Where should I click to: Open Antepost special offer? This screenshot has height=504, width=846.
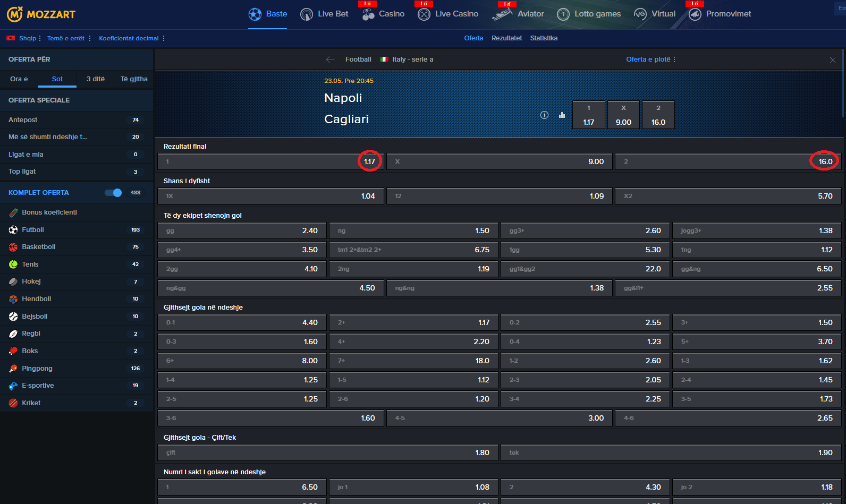pyautogui.click(x=23, y=120)
